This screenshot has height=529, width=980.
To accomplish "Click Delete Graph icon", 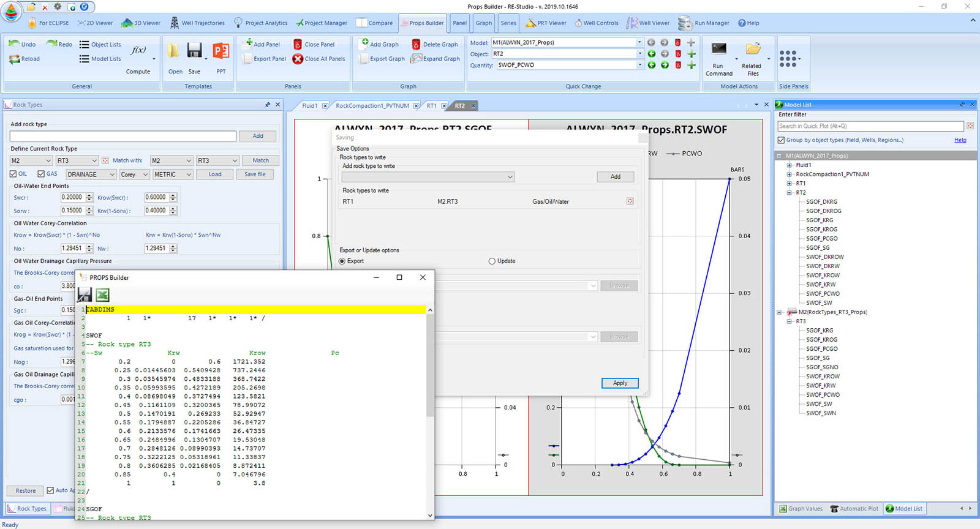I will tap(416, 44).
